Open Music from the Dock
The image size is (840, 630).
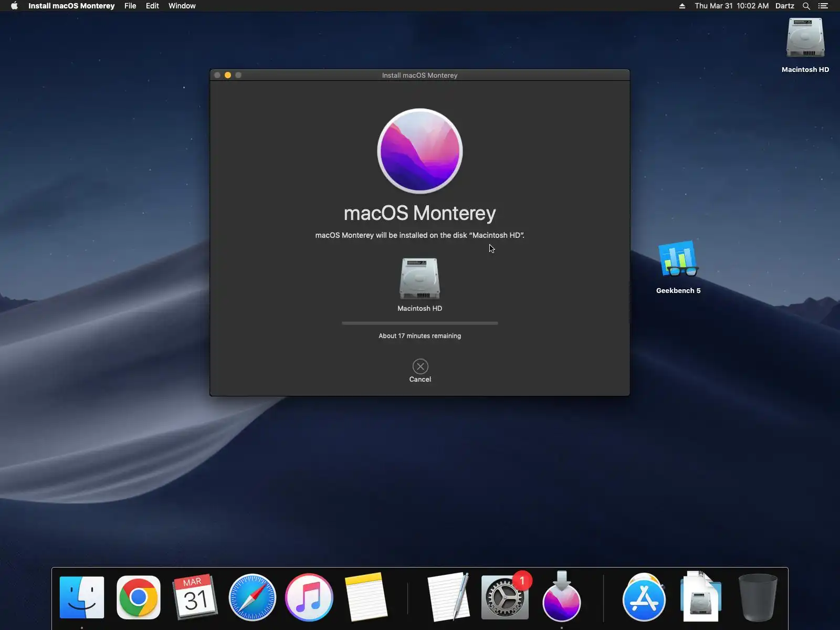point(309,597)
